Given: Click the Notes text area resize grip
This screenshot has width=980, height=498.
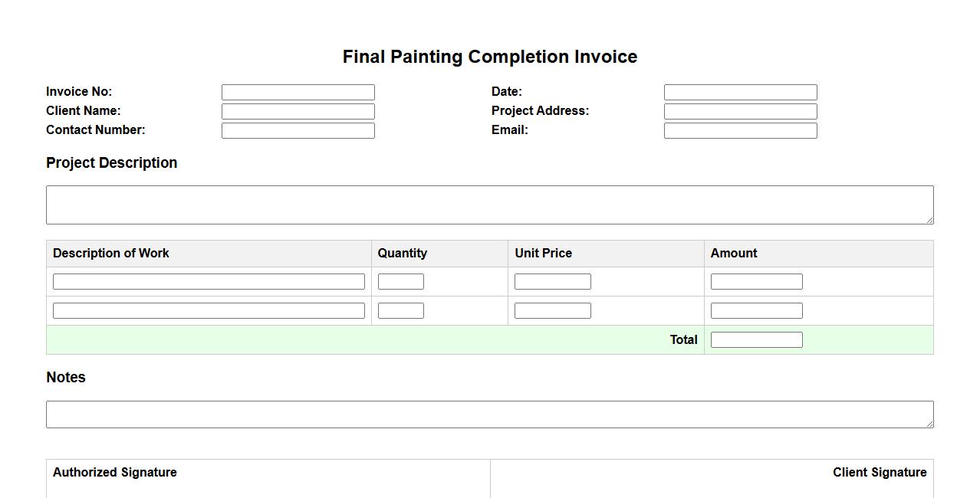Looking at the screenshot, I should tap(929, 424).
